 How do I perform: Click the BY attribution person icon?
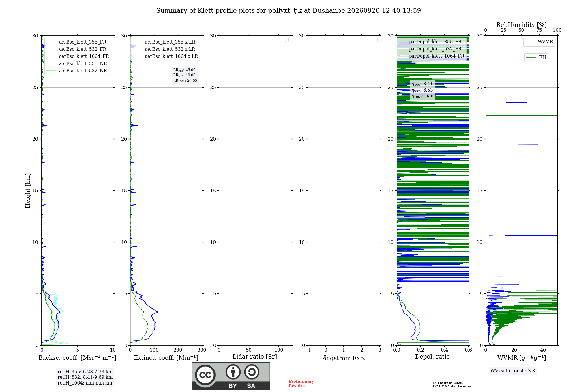pos(233,372)
